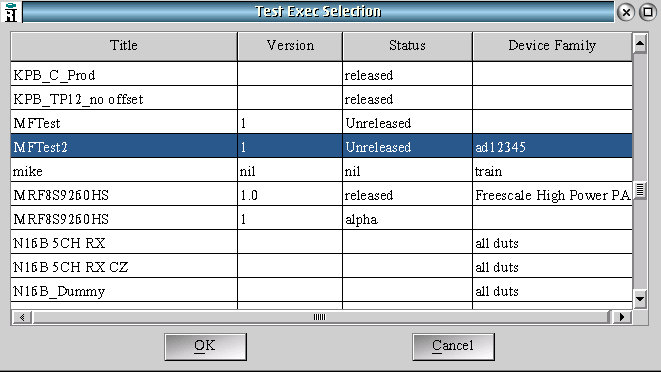The width and height of the screenshot is (661, 372).
Task: Click the vertical scrollbar thumb
Action: 640,190
